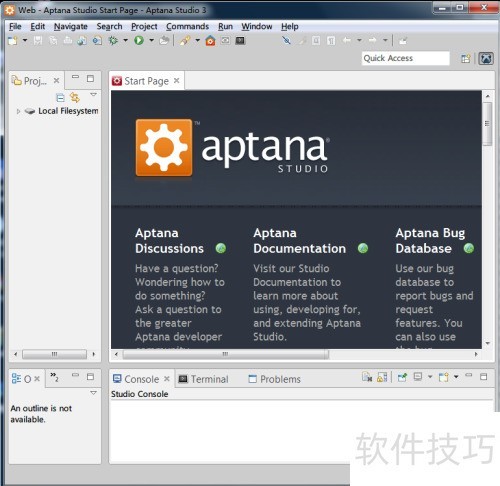Toggle Pin Console icon
This screenshot has height=486, width=500.
click(403, 377)
